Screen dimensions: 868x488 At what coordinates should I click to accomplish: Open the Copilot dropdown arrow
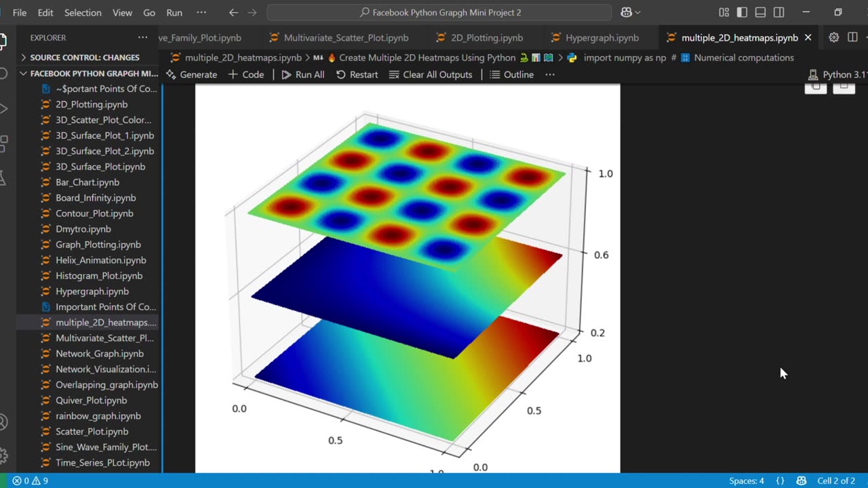637,12
